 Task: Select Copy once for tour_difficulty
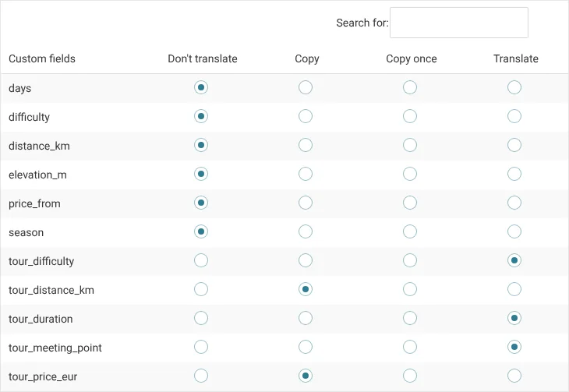pos(410,260)
